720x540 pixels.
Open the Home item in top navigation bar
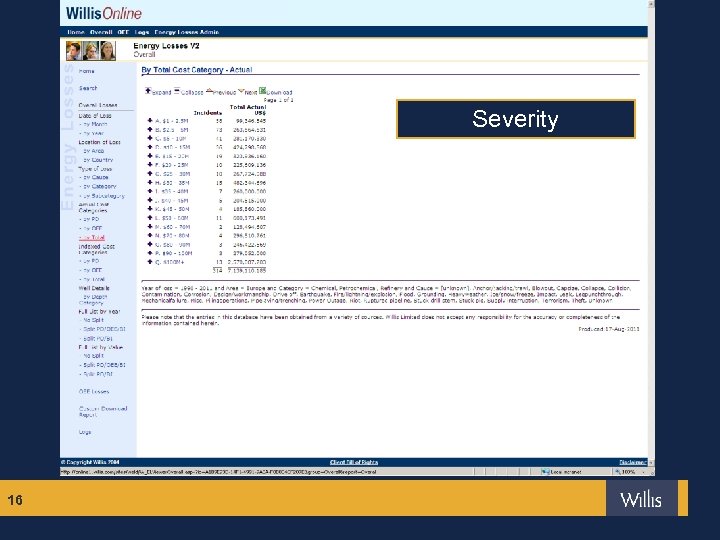76,32
